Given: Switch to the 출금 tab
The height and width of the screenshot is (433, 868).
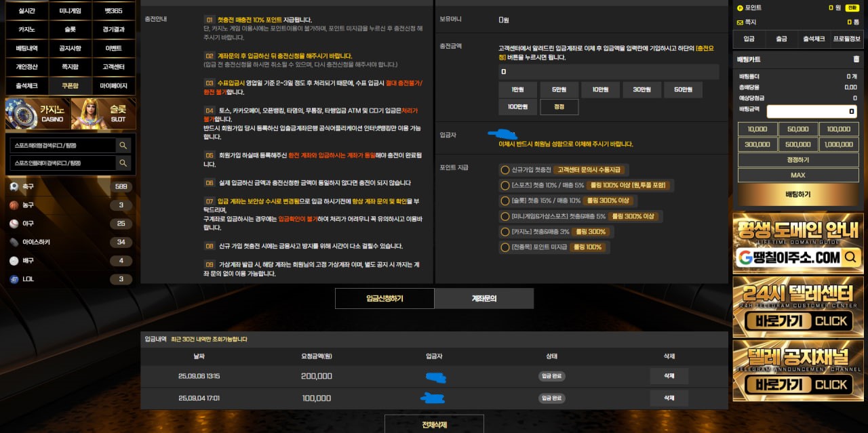Looking at the screenshot, I should (781, 39).
